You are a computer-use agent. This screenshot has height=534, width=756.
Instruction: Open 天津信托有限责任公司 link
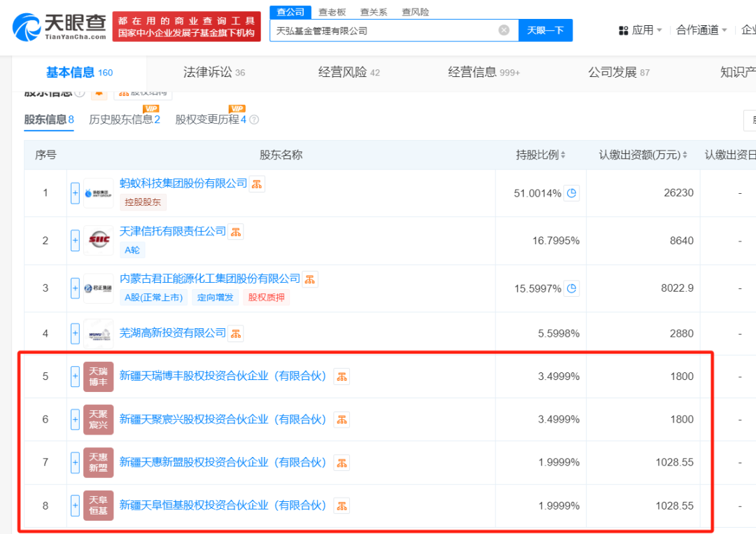[173, 232]
